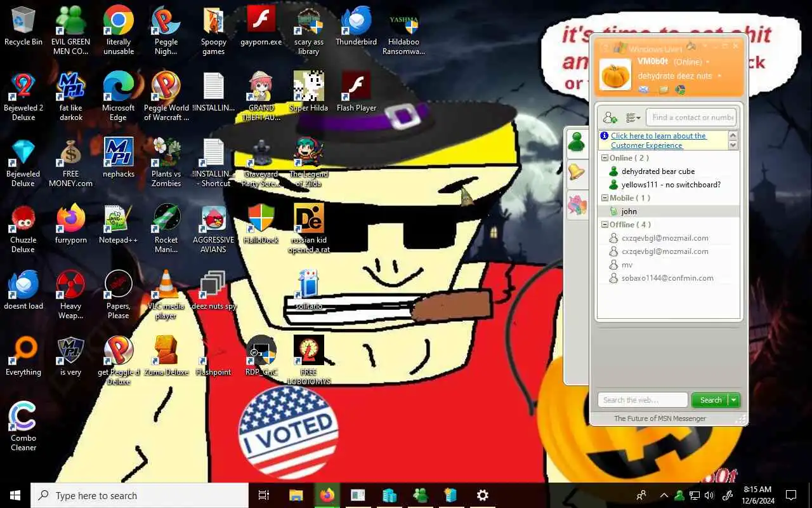Show hidden system tray icons
The width and height of the screenshot is (812, 508).
pos(664,495)
